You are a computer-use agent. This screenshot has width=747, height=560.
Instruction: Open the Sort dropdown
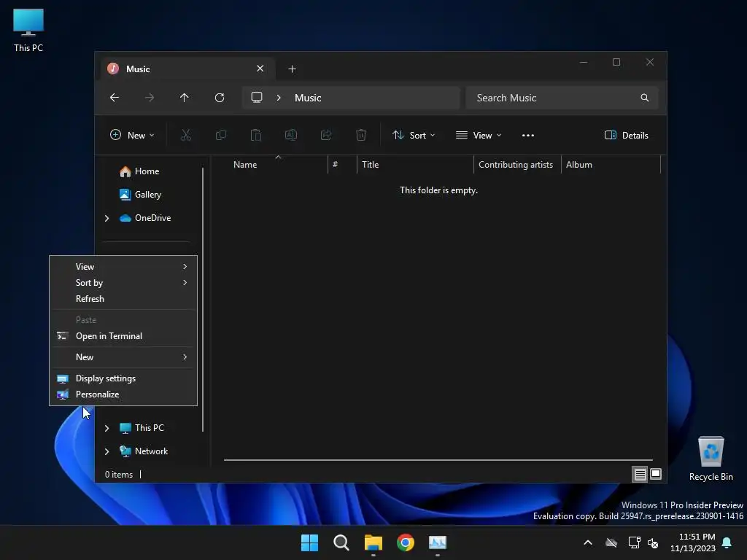(414, 135)
